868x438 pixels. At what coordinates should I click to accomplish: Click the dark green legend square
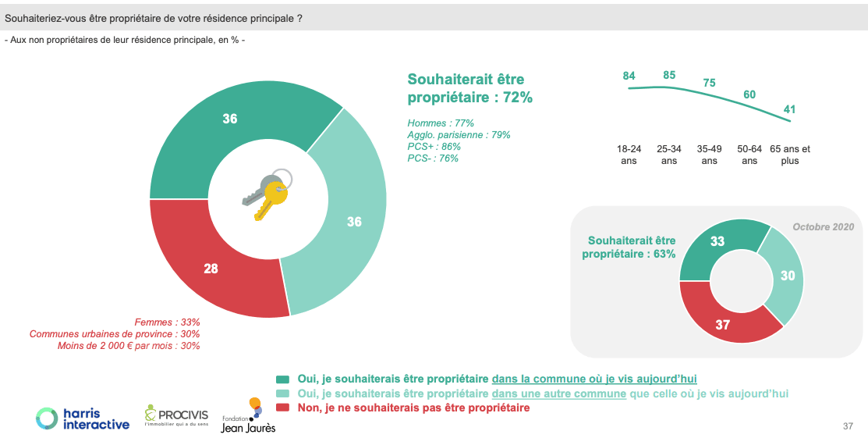click(282, 379)
